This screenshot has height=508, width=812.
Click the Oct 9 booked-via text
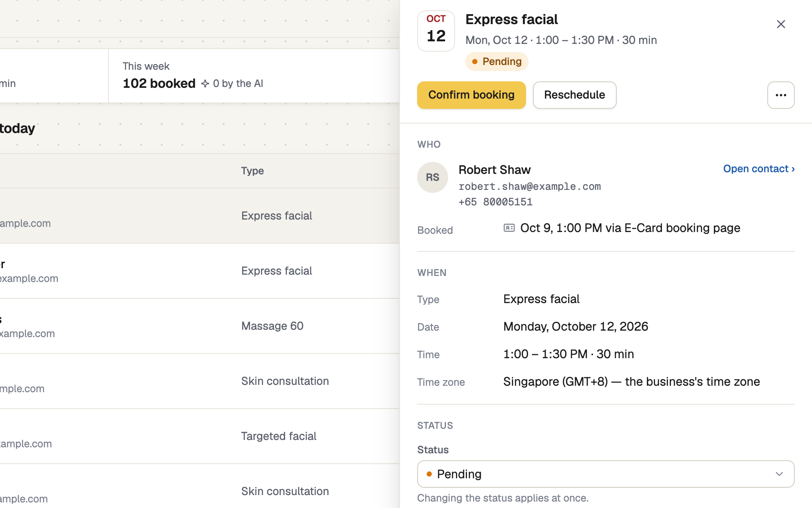[x=631, y=228]
